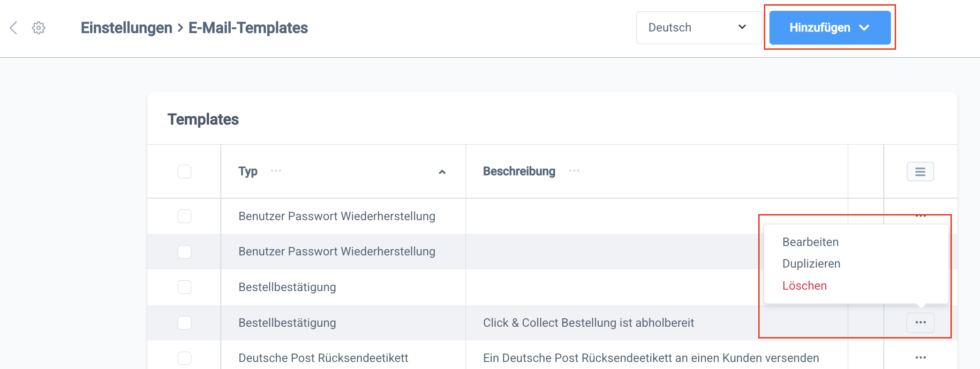This screenshot has height=369, width=980.
Task: Select the Deutsche Post Rücksendeetikett row checkbox
Action: point(184,358)
